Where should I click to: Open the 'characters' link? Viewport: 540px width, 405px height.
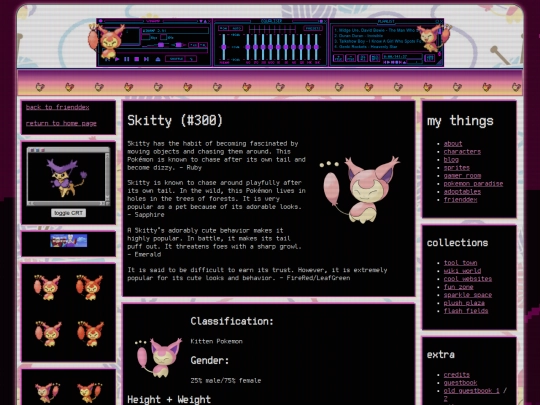pos(462,152)
